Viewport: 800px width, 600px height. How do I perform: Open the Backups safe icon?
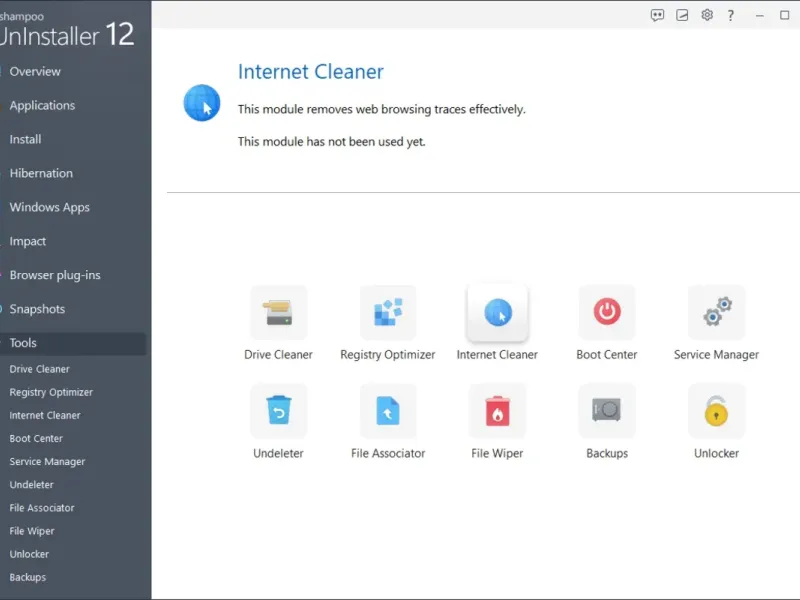pyautogui.click(x=607, y=410)
